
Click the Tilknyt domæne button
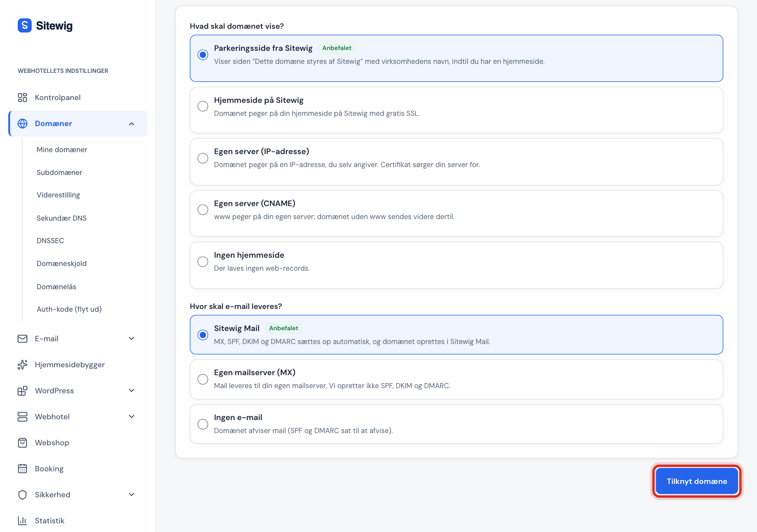[x=697, y=481]
